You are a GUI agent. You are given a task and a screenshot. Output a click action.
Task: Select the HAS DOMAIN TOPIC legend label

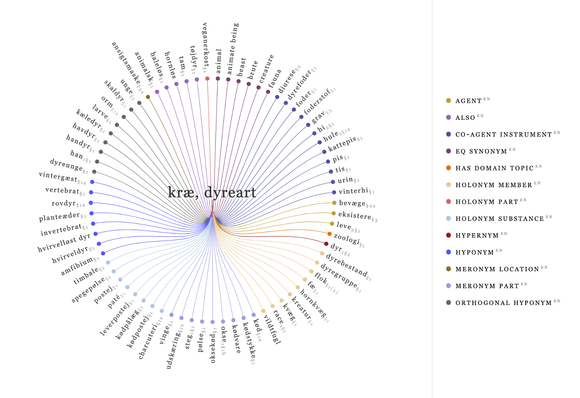[495, 168]
